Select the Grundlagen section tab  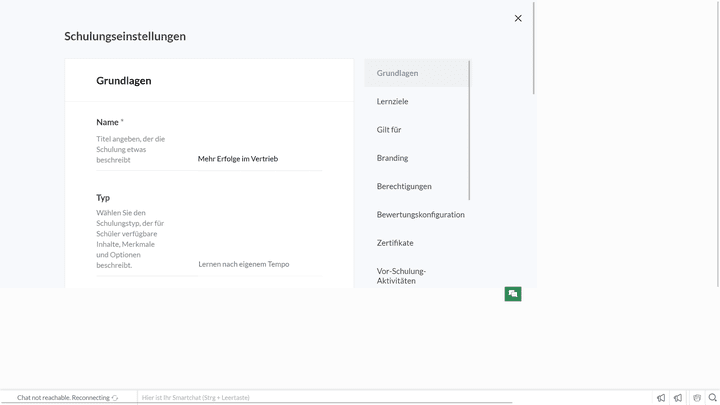click(x=416, y=73)
